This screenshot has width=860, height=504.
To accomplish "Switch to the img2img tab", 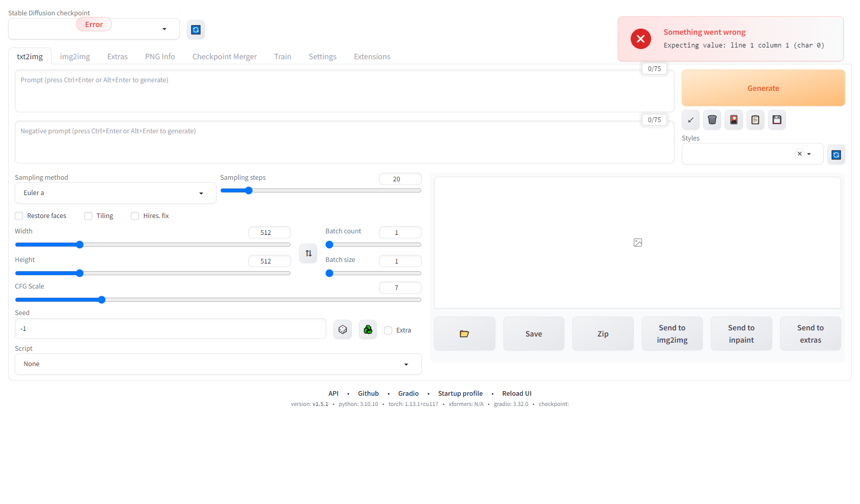I will click(75, 57).
